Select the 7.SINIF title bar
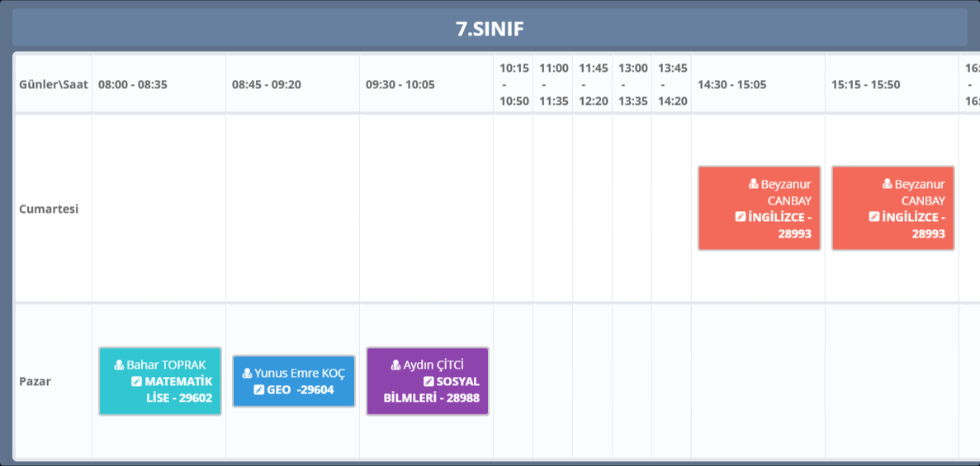This screenshot has height=466, width=980. tap(490, 29)
